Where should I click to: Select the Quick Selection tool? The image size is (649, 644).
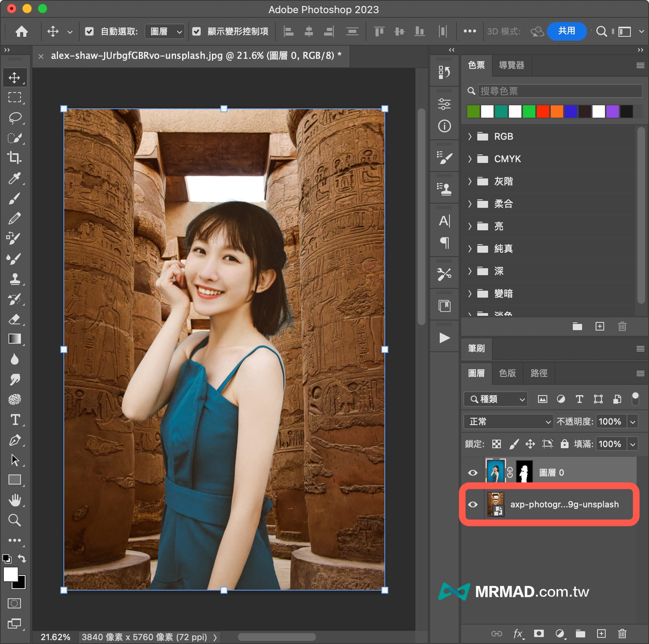click(x=15, y=138)
